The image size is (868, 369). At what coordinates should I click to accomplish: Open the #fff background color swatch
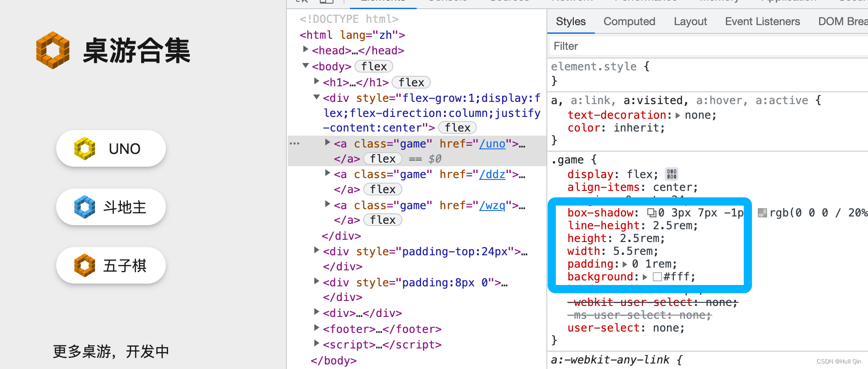pyautogui.click(x=657, y=277)
